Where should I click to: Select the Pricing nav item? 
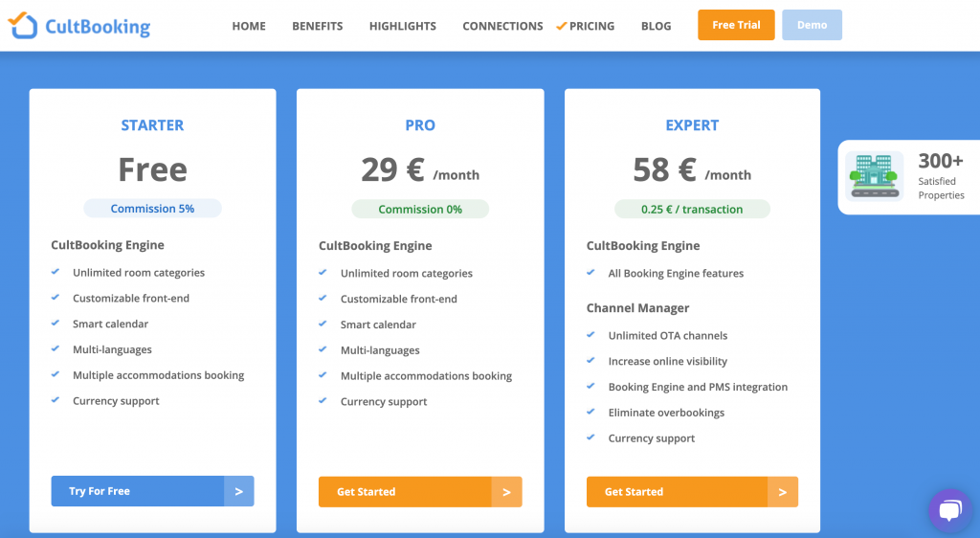click(591, 26)
